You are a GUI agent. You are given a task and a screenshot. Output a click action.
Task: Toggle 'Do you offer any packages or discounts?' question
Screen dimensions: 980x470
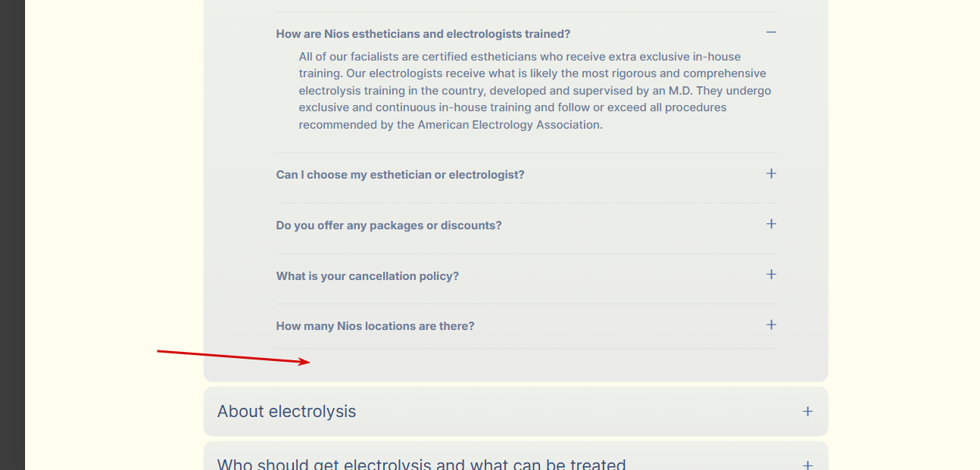389,226
